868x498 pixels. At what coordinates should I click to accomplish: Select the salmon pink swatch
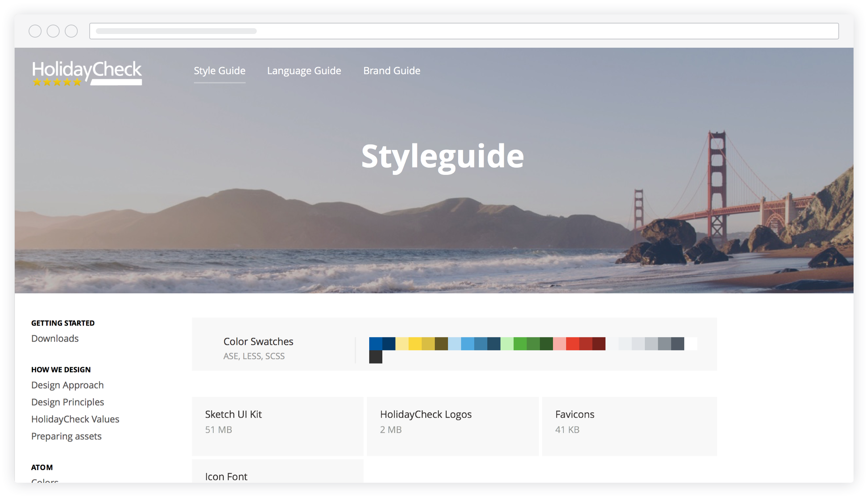(559, 344)
